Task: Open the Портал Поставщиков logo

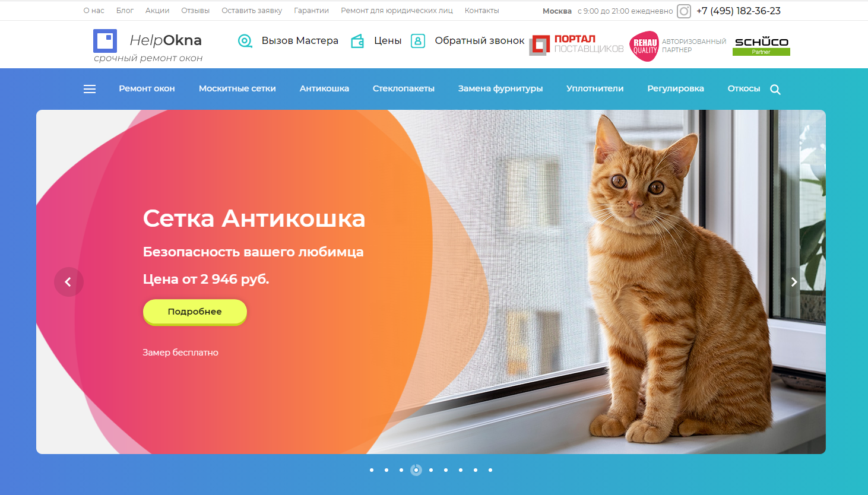Action: point(576,45)
